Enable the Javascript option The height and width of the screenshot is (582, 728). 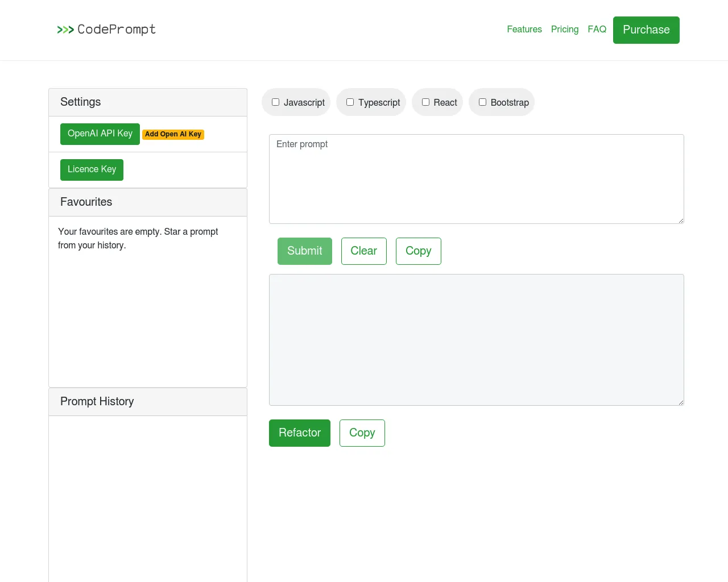coord(275,102)
